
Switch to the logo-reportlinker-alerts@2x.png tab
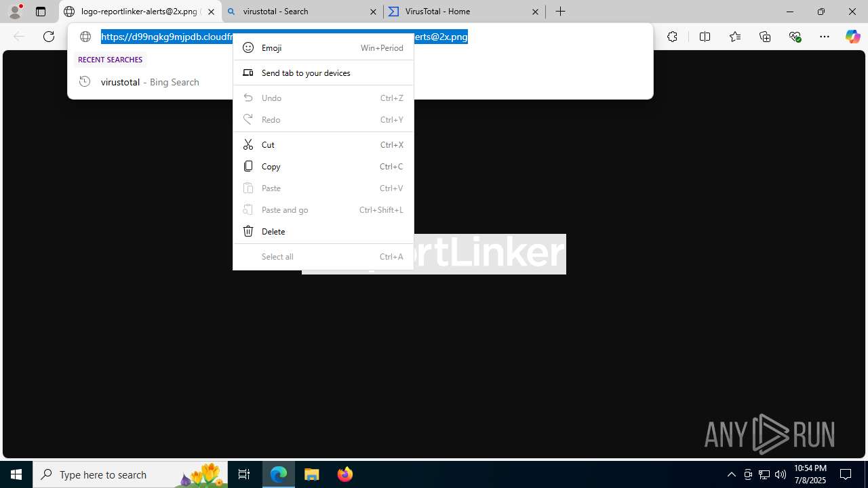pos(140,12)
